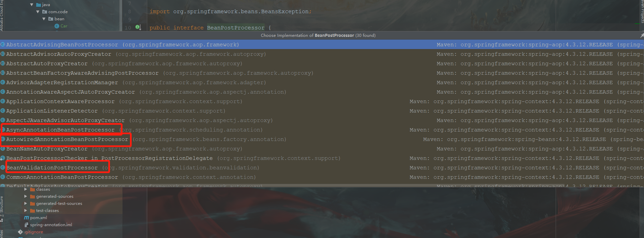Expand the generated-sources folder
The width and height of the screenshot is (644, 238).
pyautogui.click(x=26, y=196)
